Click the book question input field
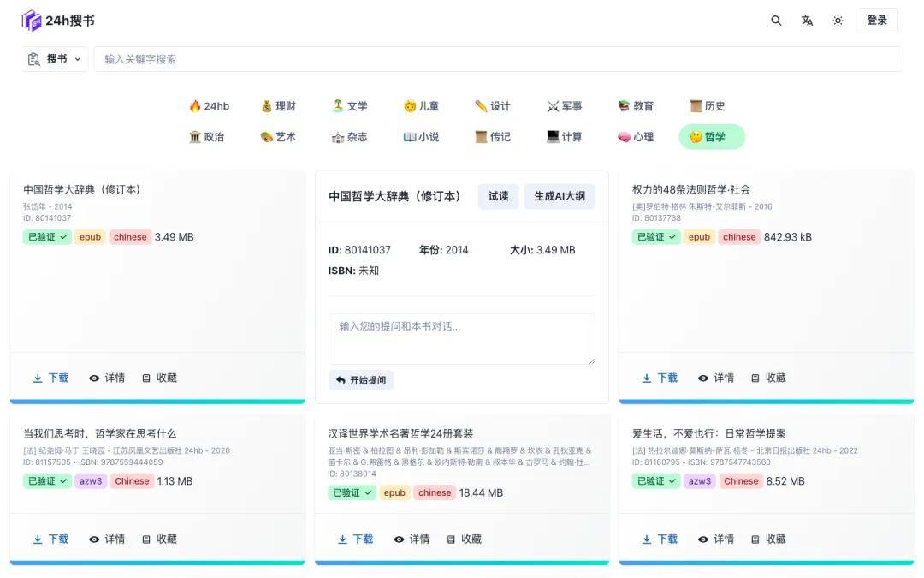924x578 pixels. [462, 337]
